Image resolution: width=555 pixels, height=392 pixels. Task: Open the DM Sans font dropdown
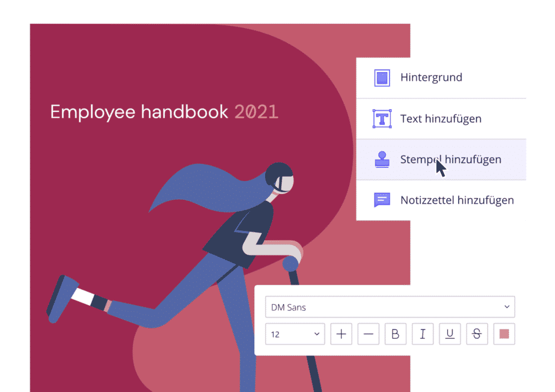[x=390, y=307]
